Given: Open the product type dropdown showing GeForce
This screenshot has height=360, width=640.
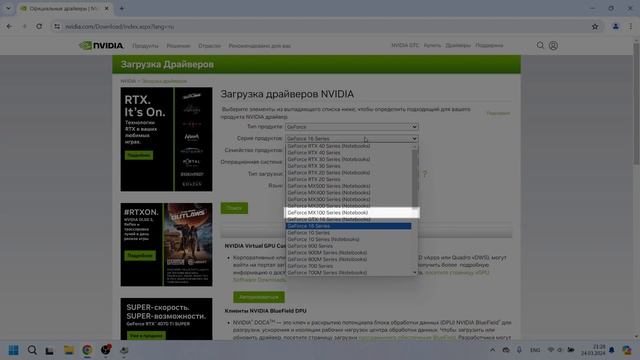Looking at the screenshot, I should pyautogui.click(x=351, y=127).
